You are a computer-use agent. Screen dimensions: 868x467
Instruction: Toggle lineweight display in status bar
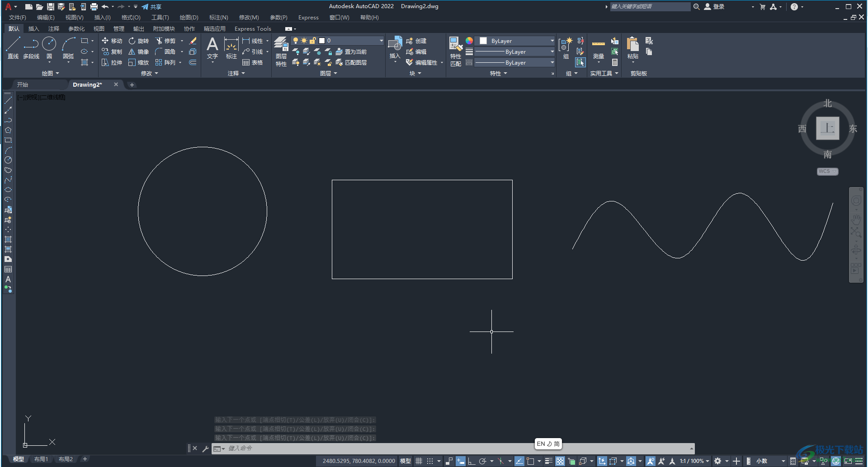point(548,461)
